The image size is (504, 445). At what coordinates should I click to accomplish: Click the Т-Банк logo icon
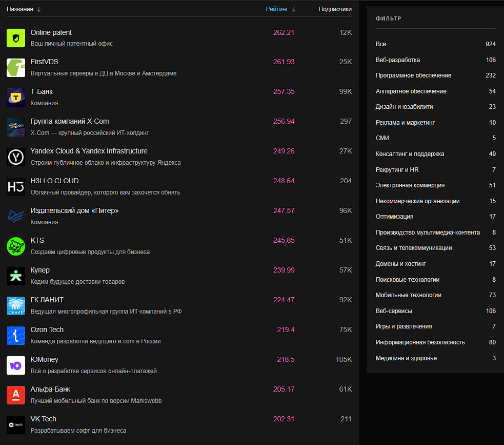(x=16, y=98)
